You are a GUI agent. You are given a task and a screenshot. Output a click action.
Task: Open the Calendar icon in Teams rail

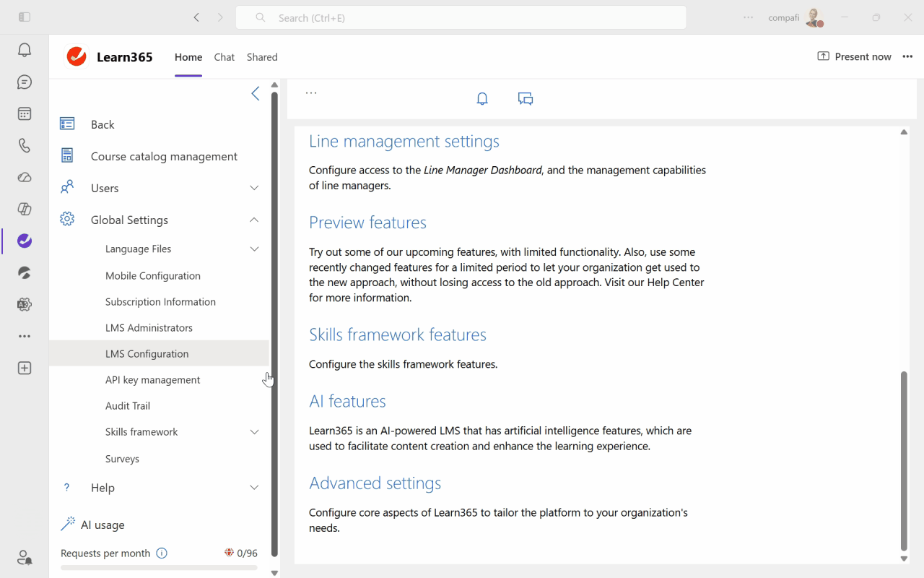[x=25, y=114]
